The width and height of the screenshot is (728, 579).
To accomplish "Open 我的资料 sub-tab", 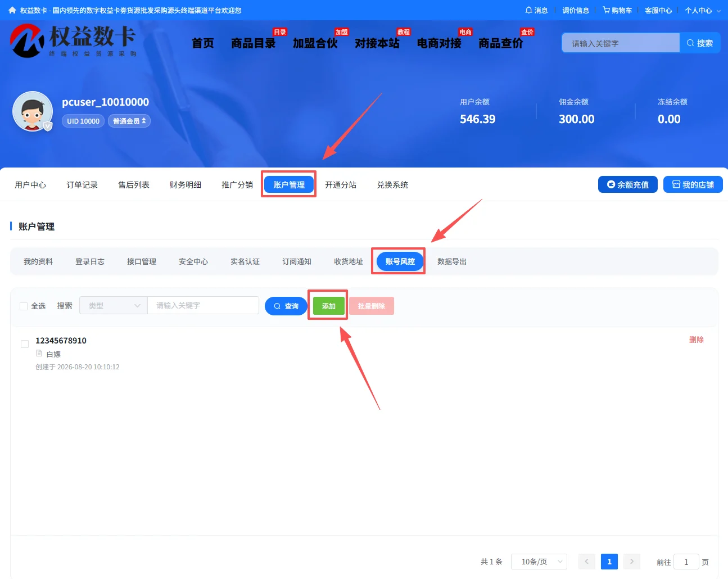I will coord(38,261).
